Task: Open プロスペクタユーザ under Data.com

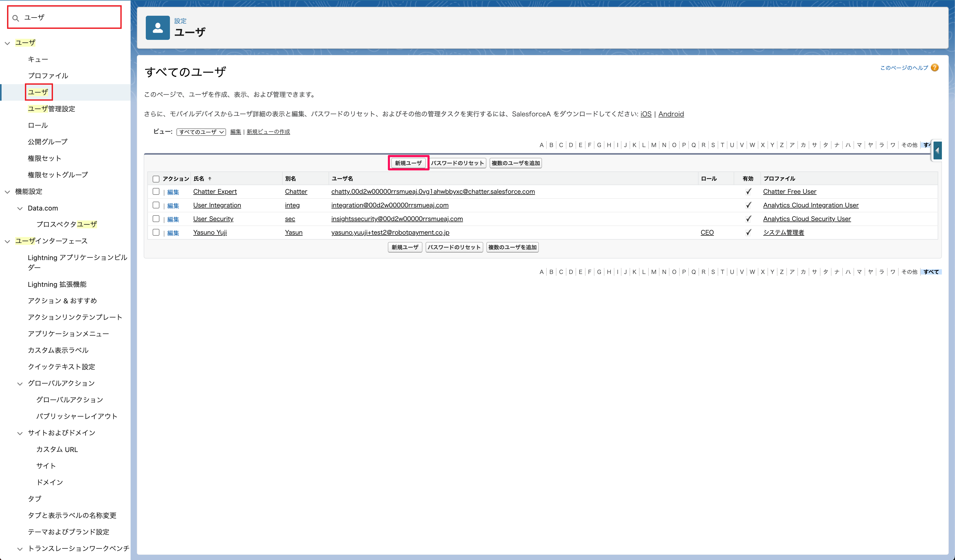Action: (x=66, y=224)
